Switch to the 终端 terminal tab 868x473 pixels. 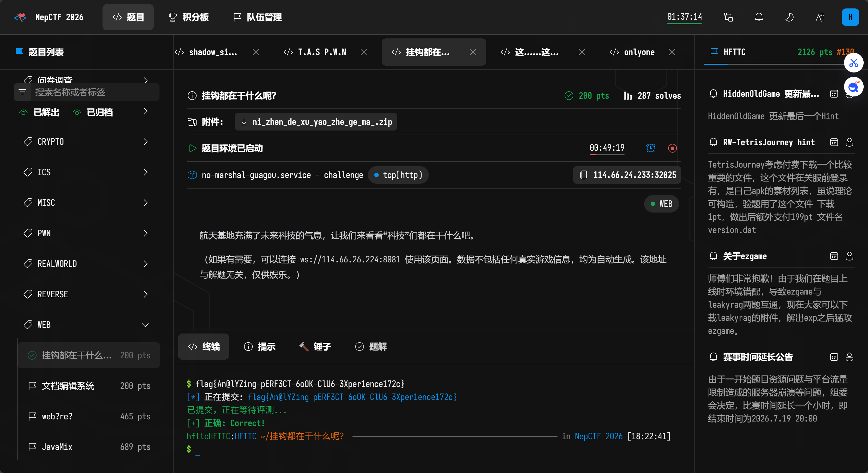click(x=204, y=347)
